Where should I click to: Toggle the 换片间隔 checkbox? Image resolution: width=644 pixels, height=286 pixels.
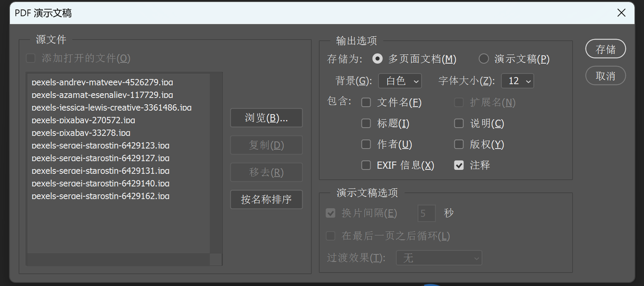(x=330, y=213)
